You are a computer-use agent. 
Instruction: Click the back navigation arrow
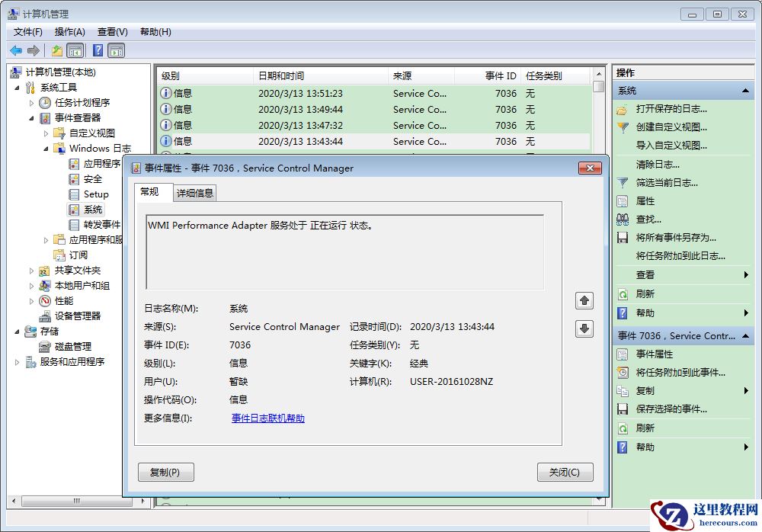16,50
